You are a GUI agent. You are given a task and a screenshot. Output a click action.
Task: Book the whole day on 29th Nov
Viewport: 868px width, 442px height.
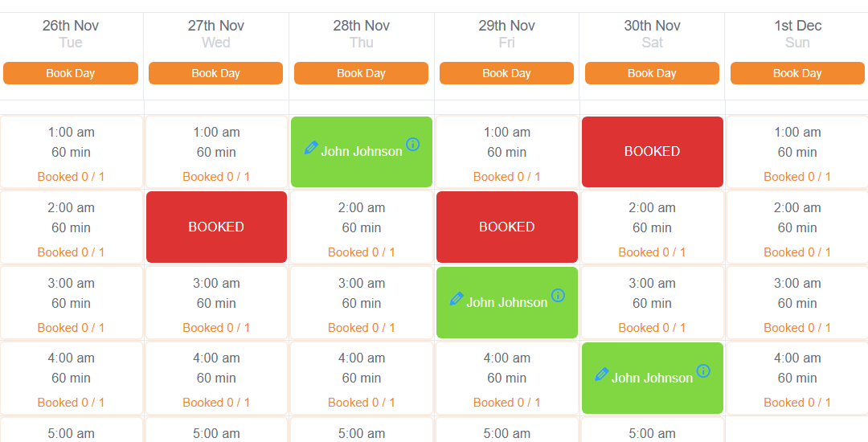(x=506, y=73)
